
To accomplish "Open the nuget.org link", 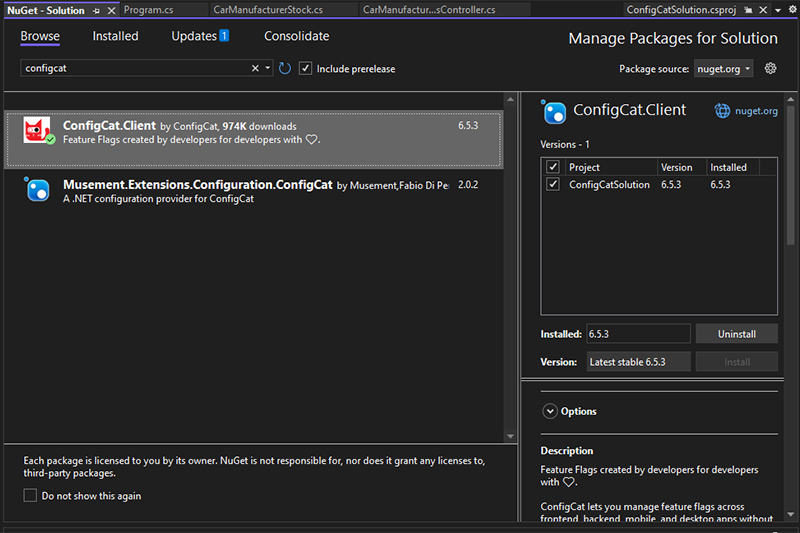I will (x=756, y=111).
